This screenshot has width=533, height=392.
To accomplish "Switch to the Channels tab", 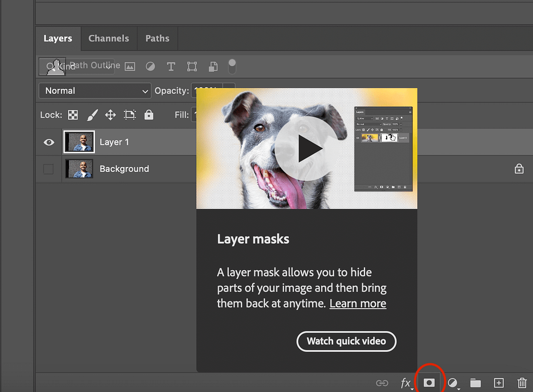I will coord(108,39).
